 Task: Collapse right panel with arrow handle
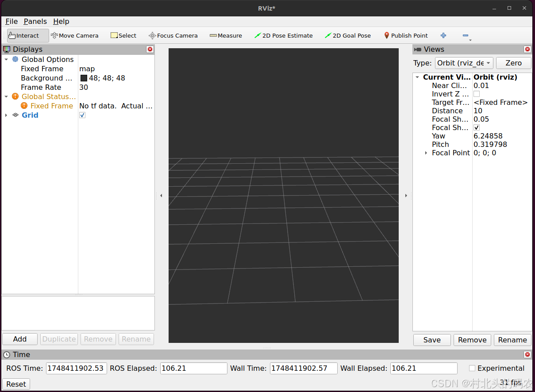(406, 196)
